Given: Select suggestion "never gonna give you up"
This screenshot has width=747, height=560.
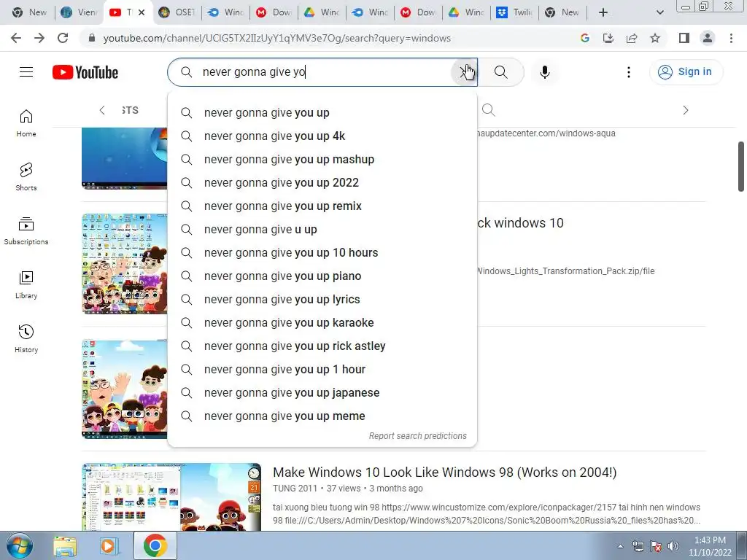Looking at the screenshot, I should tap(322, 113).
